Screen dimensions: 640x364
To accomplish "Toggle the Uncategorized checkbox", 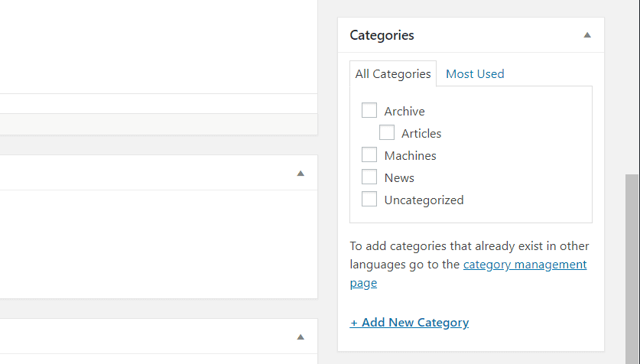I will (x=369, y=199).
